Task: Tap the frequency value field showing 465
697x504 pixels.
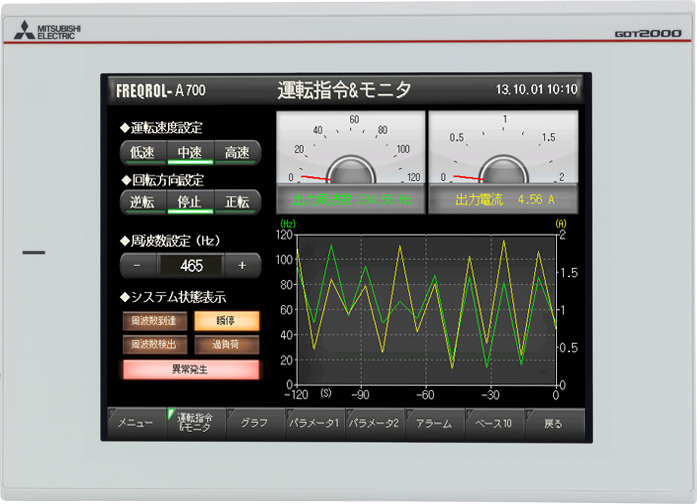Action: click(190, 266)
